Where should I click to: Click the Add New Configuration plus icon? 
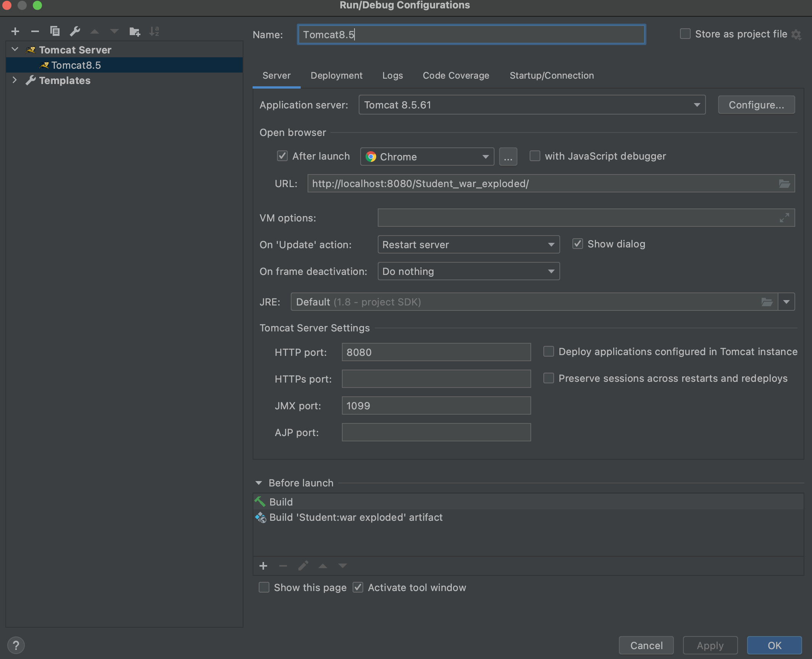point(15,31)
